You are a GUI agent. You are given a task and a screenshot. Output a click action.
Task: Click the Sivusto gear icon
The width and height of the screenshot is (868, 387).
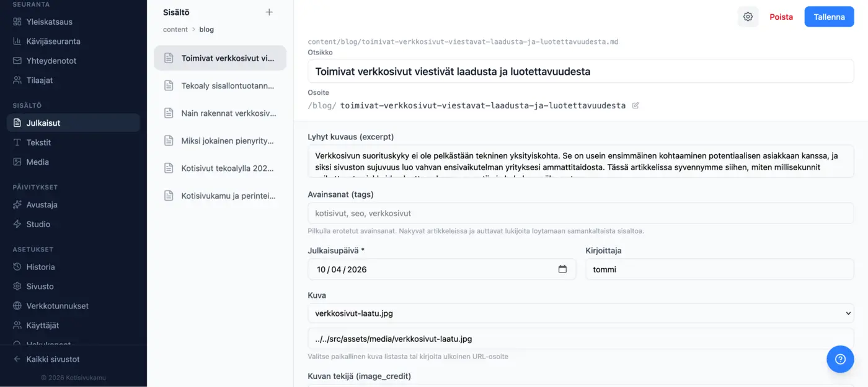17,286
